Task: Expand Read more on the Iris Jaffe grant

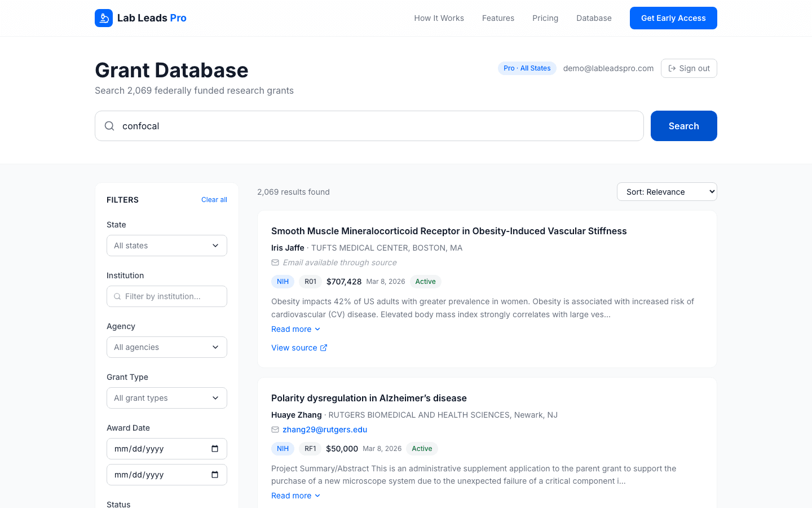Action: [x=296, y=329]
